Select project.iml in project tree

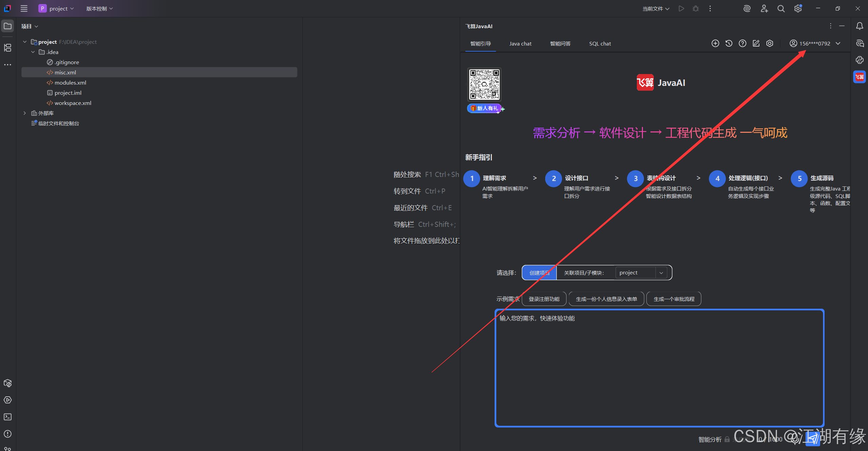tap(64, 93)
